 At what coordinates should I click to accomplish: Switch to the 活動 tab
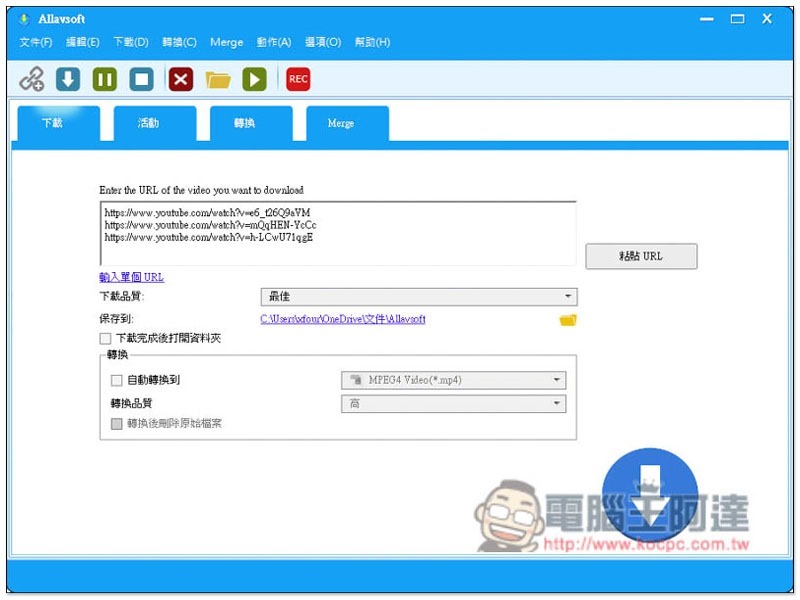(155, 123)
